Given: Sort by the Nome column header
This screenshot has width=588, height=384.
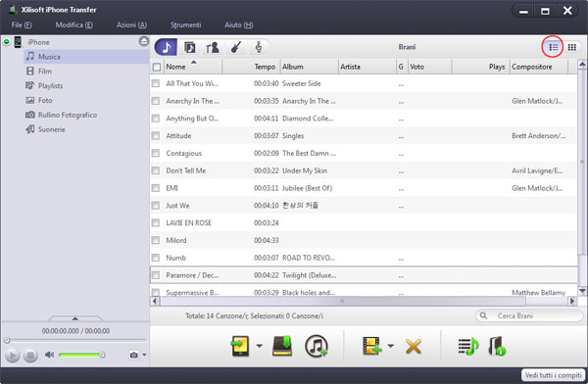Looking at the screenshot, I should pos(192,67).
